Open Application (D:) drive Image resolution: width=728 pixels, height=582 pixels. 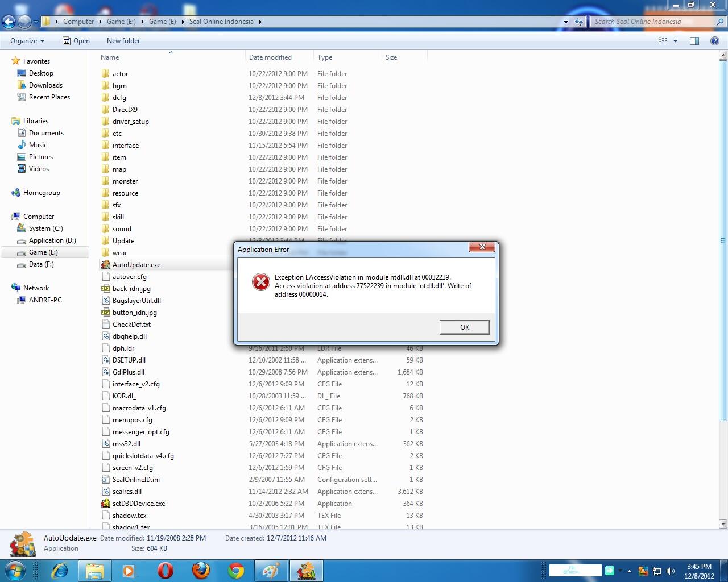52,240
